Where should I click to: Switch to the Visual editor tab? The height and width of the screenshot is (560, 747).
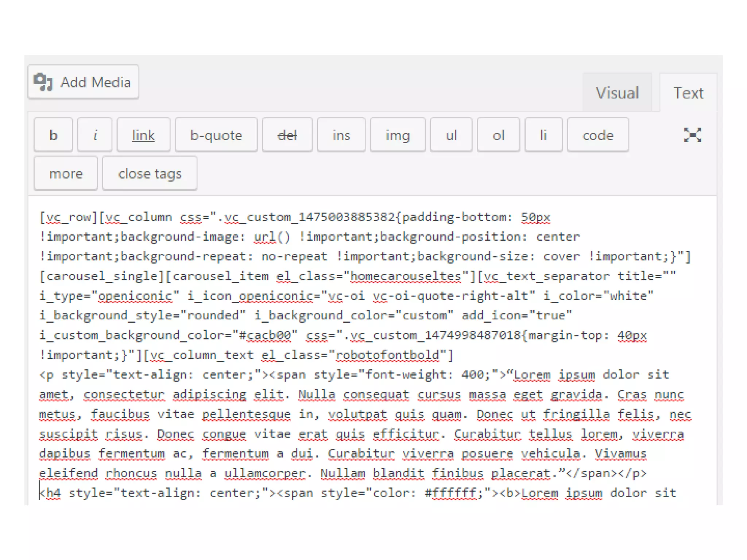point(617,93)
